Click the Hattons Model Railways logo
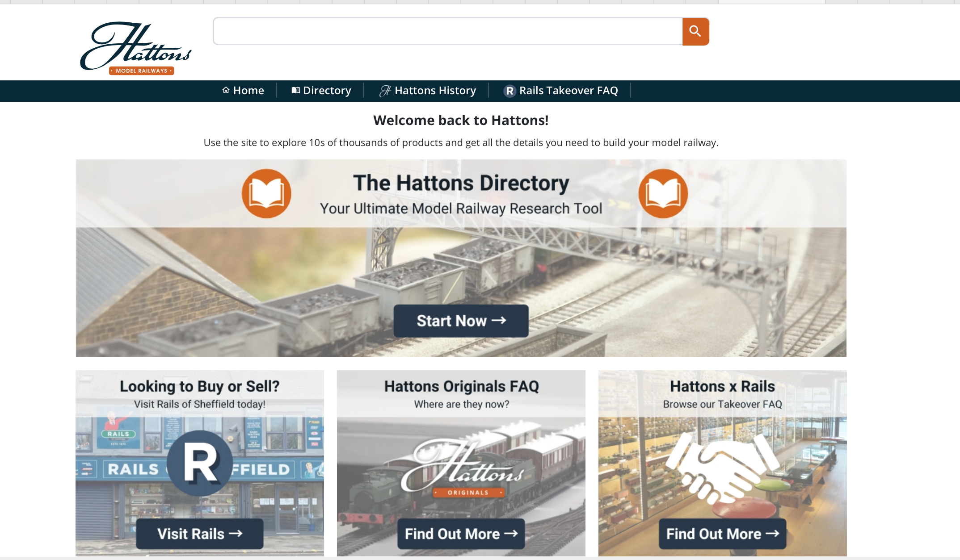This screenshot has height=560, width=960. (136, 48)
